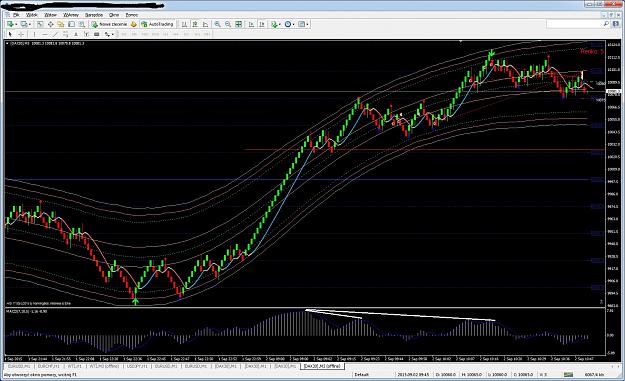This screenshot has width=625, height=381.
Task: Open the Navigator panel icon
Action: click(x=61, y=24)
